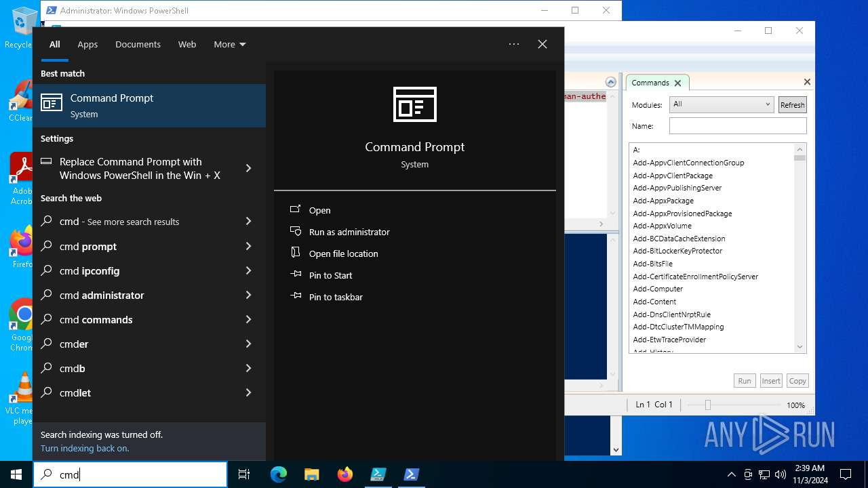The height and width of the screenshot is (488, 868).
Task: Open the volume control in system tray
Action: (780, 474)
